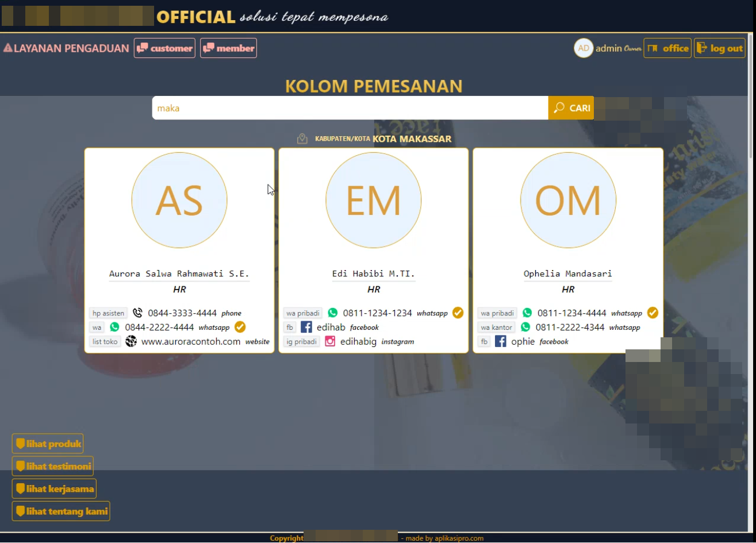Open the customer complaint button
This screenshot has height=543, width=756.
164,48
